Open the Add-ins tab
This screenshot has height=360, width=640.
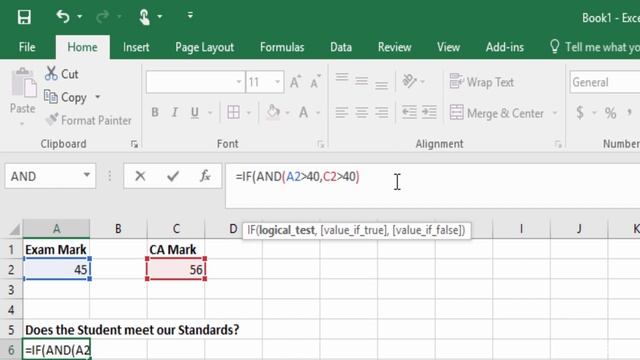[504, 47]
